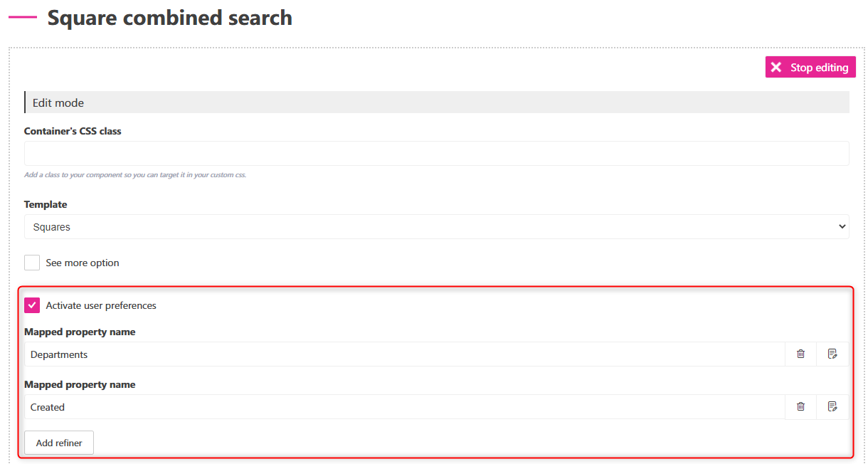Click the Stop editing button
868x464 pixels.
(x=810, y=67)
